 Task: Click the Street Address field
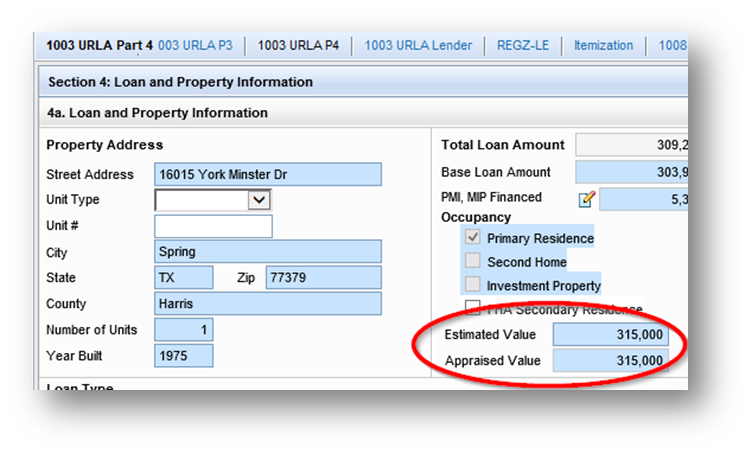pyautogui.click(x=268, y=174)
